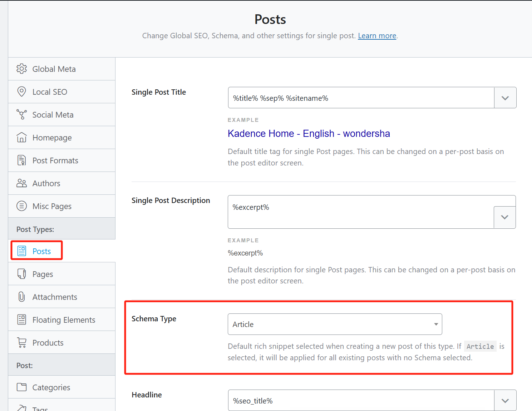
Task: Click the Authors people icon
Action: tap(21, 183)
